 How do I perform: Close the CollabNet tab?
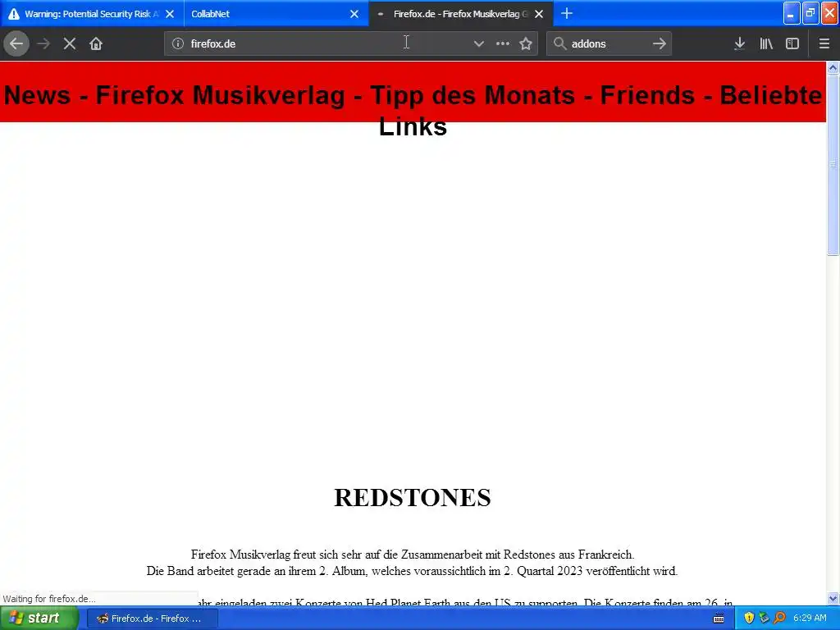pyautogui.click(x=354, y=14)
